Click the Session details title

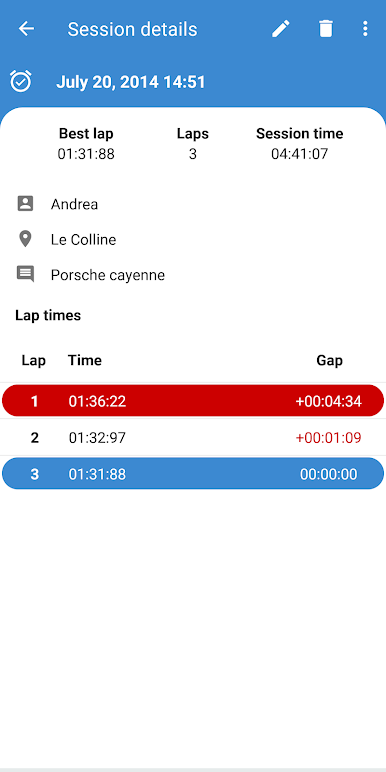point(132,29)
